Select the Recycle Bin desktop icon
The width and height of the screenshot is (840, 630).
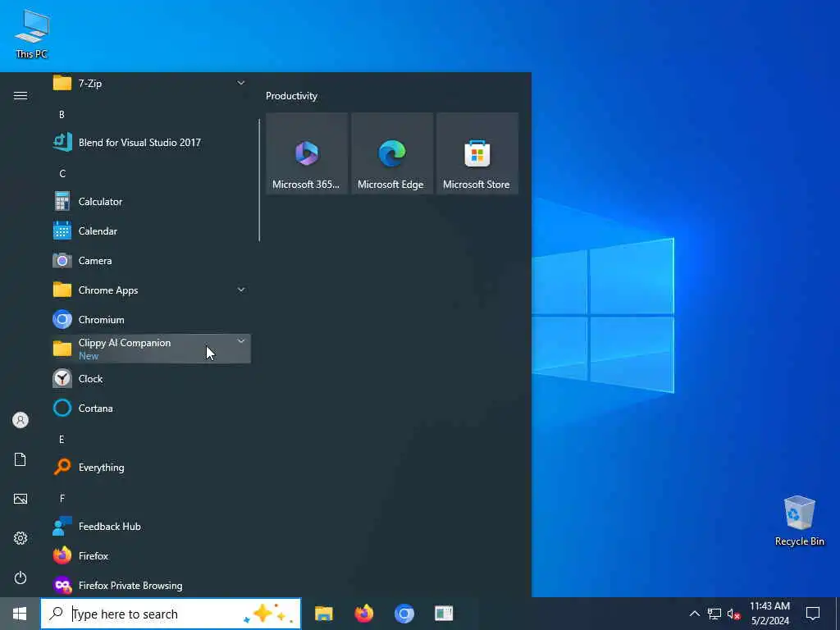click(x=799, y=521)
